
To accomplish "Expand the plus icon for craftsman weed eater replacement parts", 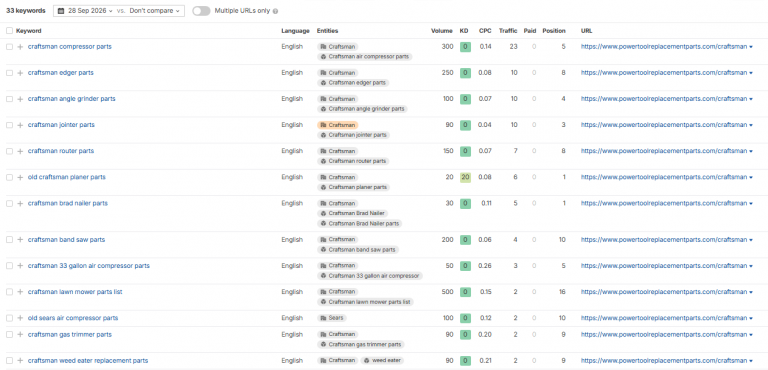I will 20,361.
